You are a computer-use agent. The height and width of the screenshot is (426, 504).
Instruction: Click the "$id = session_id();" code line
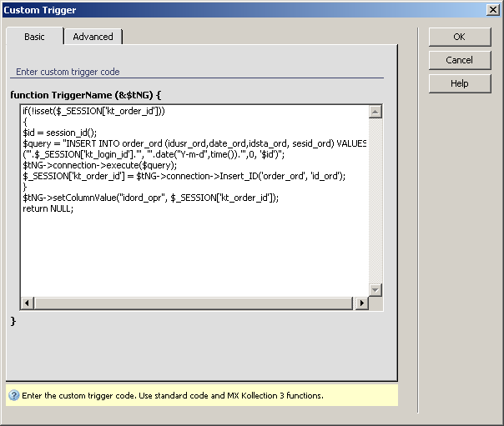pyautogui.click(x=60, y=132)
